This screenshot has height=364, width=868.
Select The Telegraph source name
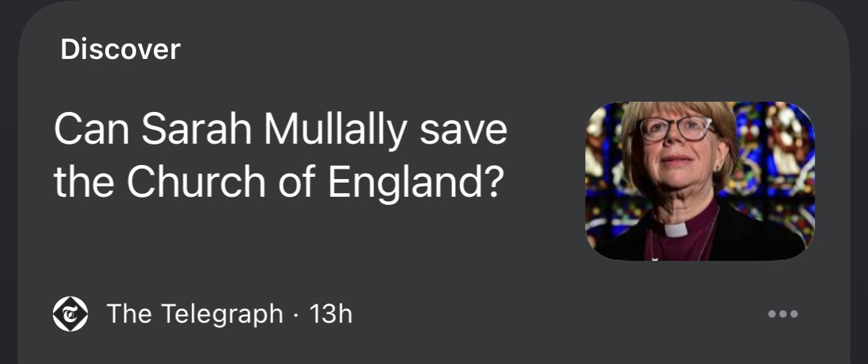(195, 315)
